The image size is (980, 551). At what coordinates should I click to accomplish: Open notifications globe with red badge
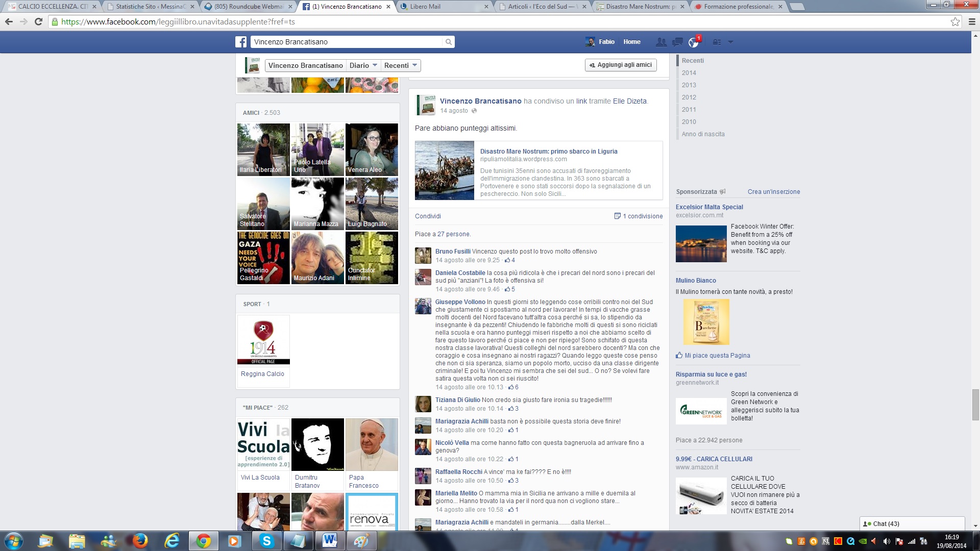coord(694,42)
